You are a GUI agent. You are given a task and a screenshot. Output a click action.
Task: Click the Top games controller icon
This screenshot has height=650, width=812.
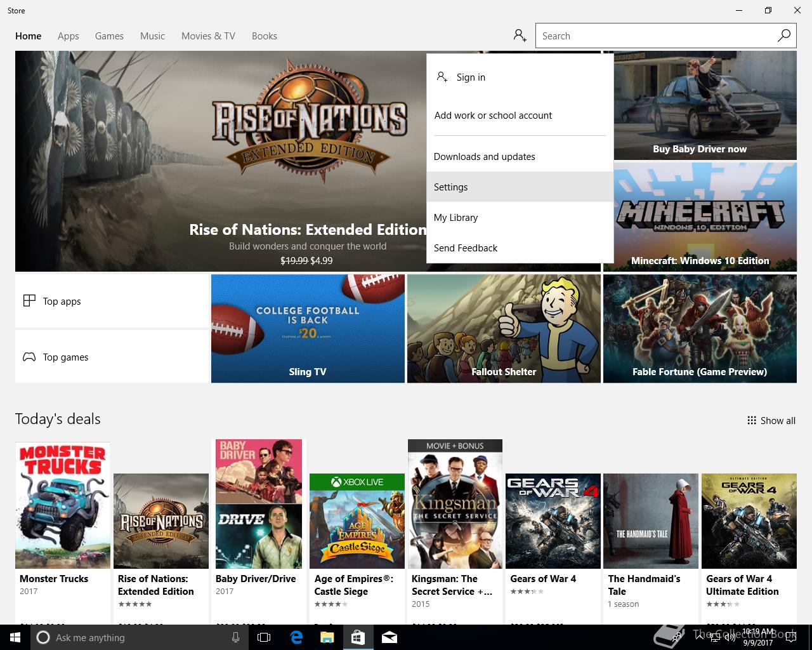[x=29, y=357]
